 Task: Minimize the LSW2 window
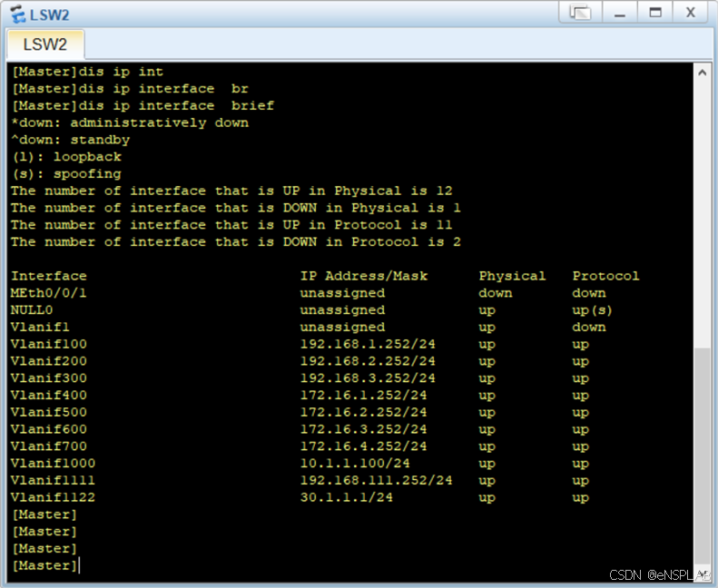pos(620,13)
